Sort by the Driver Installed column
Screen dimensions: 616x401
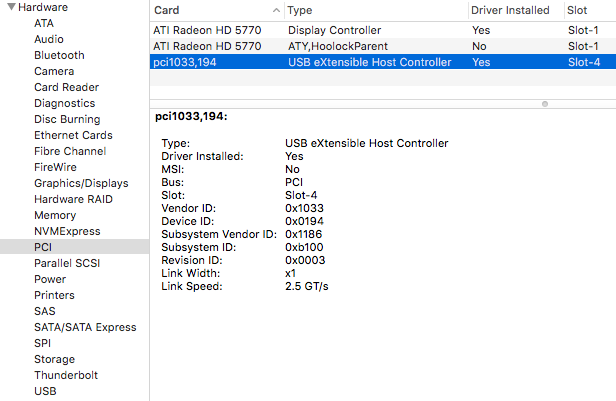tap(510, 9)
